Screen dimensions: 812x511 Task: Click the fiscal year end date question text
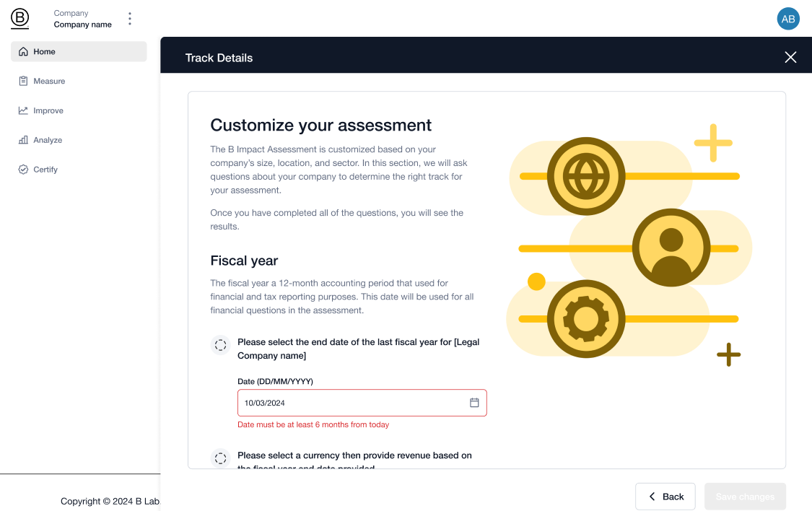click(x=358, y=349)
